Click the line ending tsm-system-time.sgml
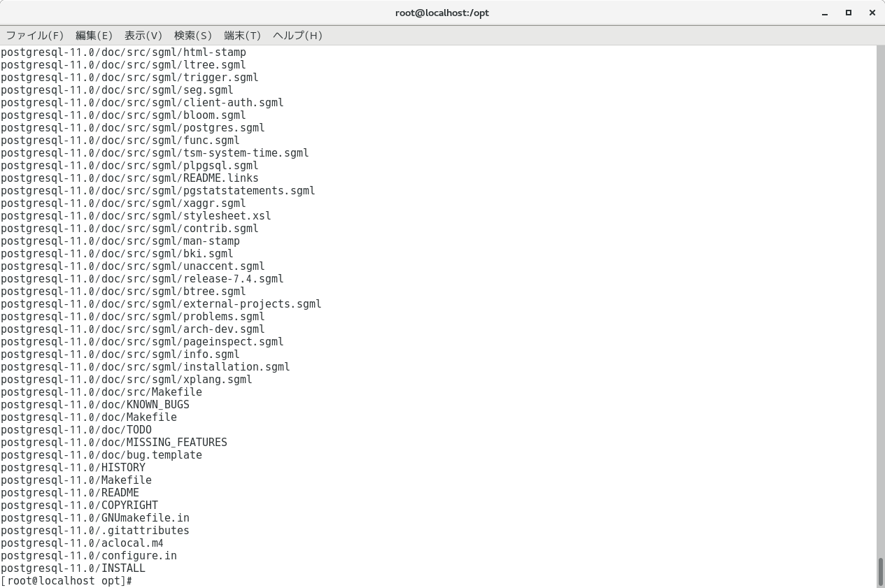The width and height of the screenshot is (885, 588). tap(155, 153)
